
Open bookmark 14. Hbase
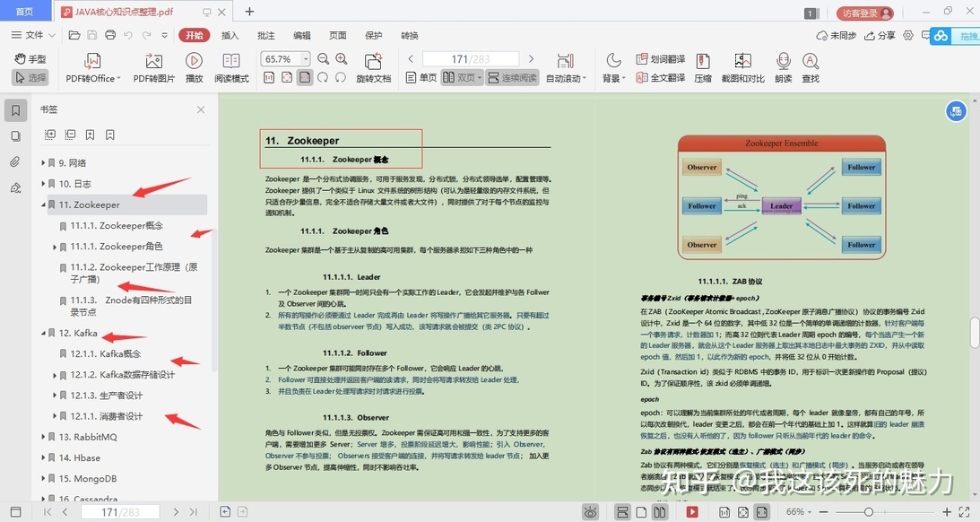(x=80, y=457)
